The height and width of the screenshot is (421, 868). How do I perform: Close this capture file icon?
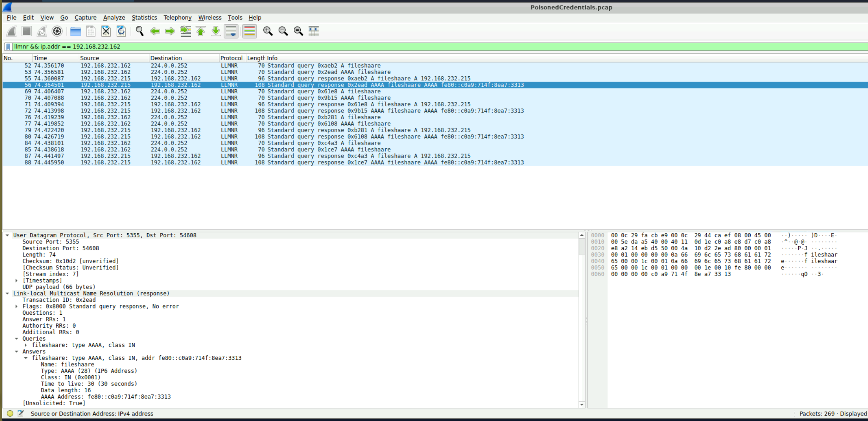[x=106, y=31]
